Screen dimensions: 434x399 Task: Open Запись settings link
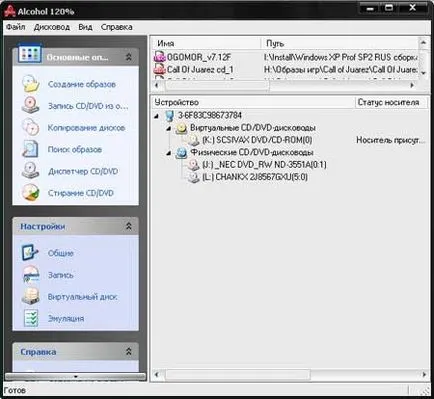61,275
